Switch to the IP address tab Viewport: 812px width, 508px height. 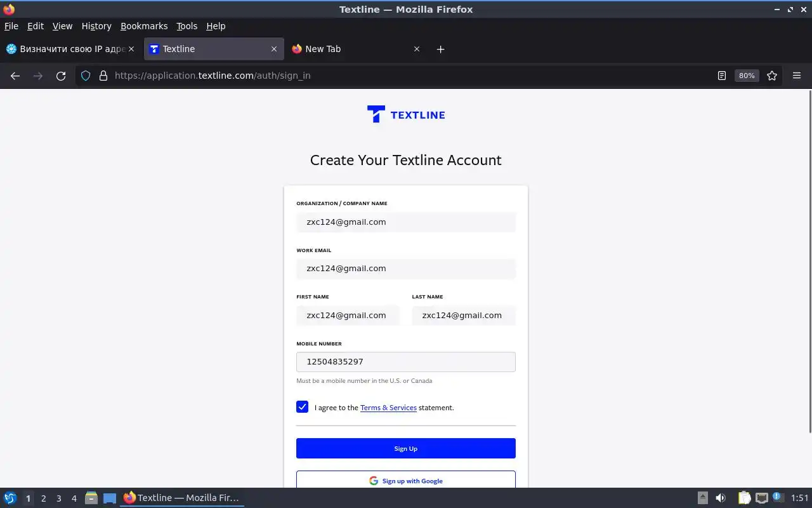(70, 49)
